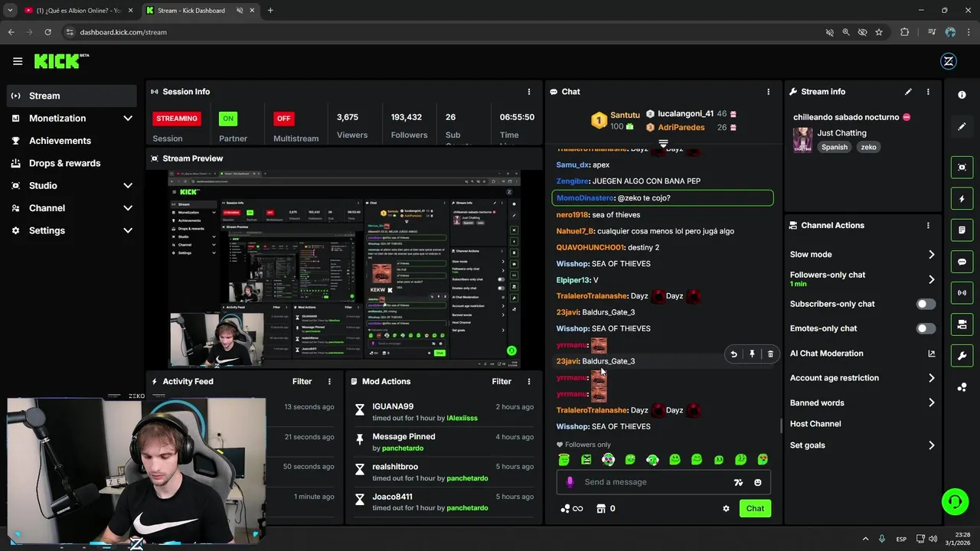Open the Mod Actions Filter
Viewport: 980px width, 551px height.
pyautogui.click(x=501, y=381)
